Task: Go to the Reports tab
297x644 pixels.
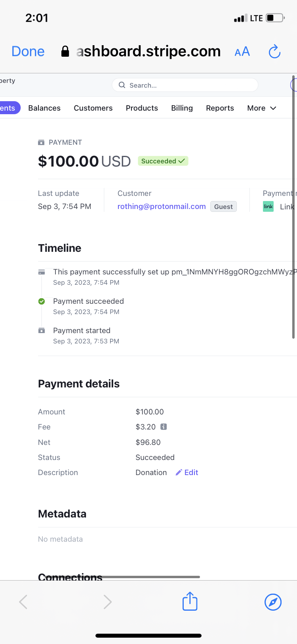Action: point(220,108)
